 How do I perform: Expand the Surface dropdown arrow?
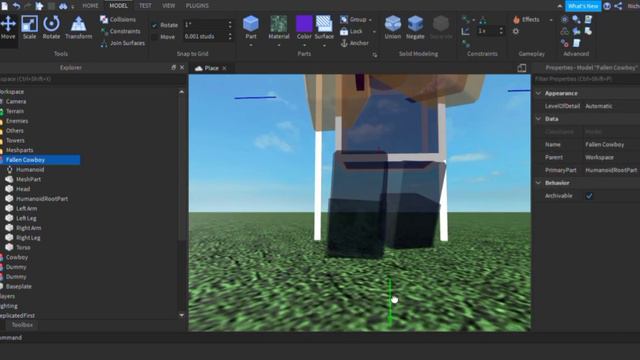(324, 45)
